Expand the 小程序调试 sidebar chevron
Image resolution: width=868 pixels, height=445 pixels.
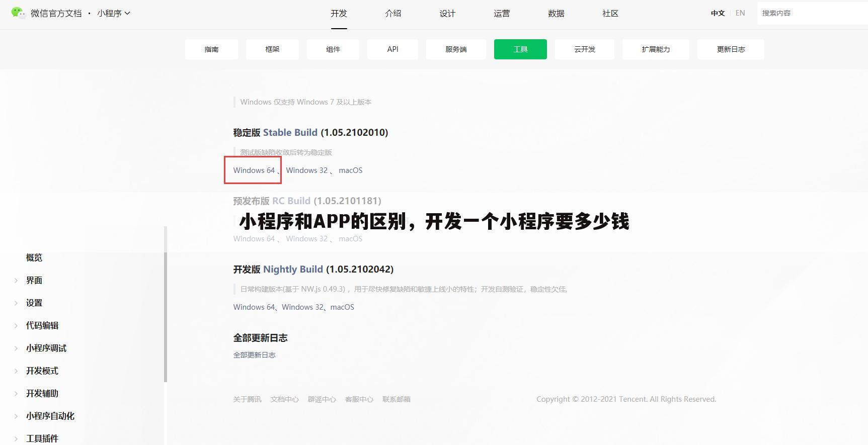coord(16,348)
